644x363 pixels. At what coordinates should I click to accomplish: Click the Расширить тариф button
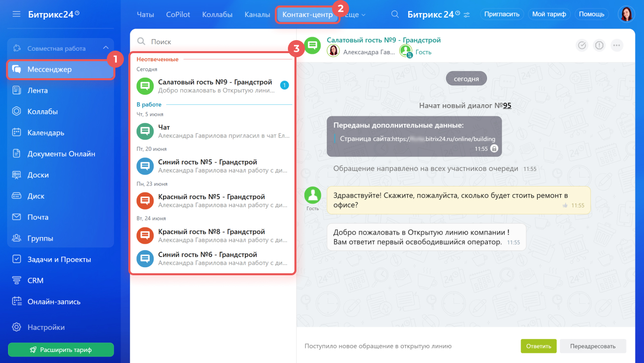point(61,349)
